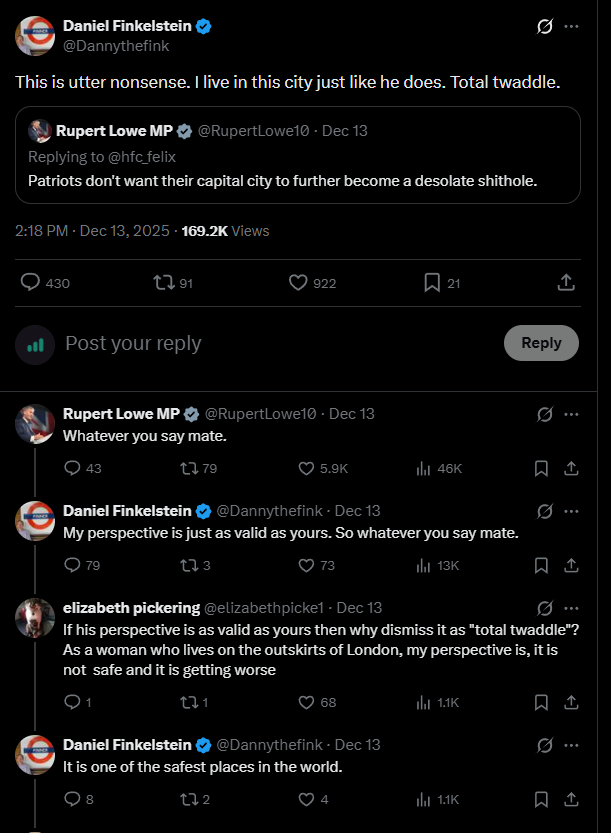Open Daniel Finkelstein's profile avatar at top
This screenshot has width=611, height=833.
35,35
